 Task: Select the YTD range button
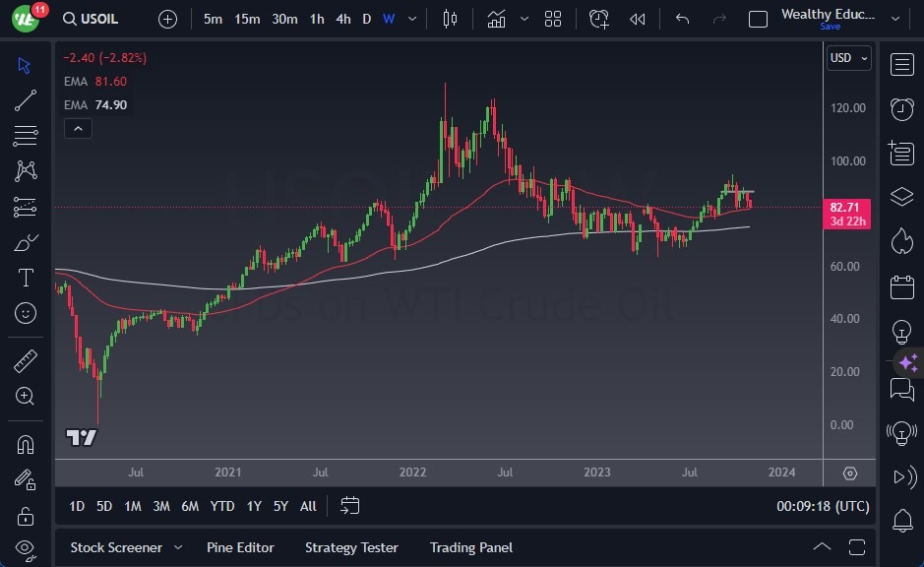(222, 506)
